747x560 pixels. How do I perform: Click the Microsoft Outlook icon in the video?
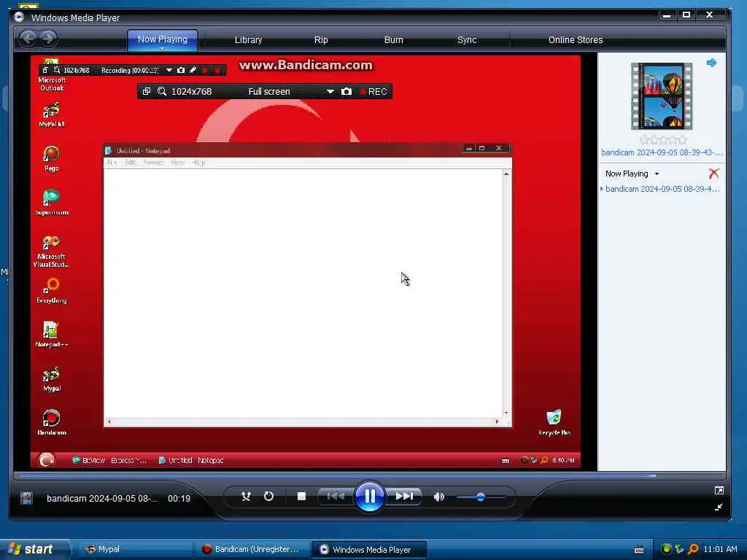[x=52, y=75]
